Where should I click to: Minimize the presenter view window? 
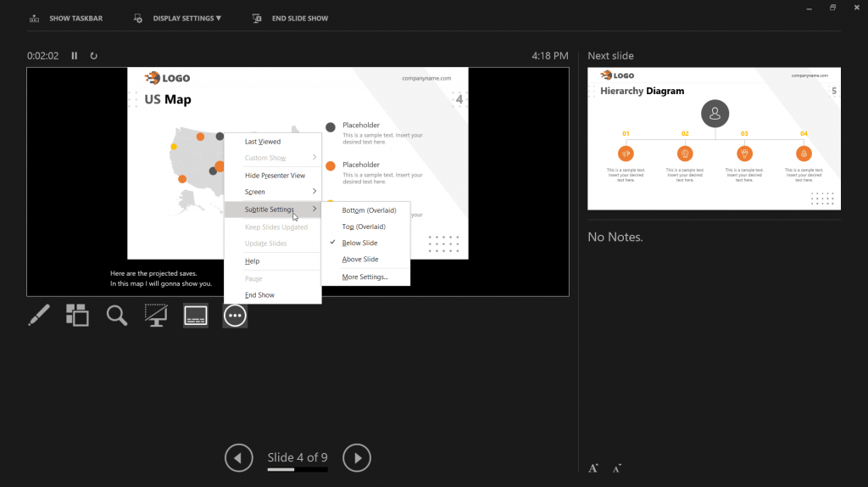click(809, 8)
